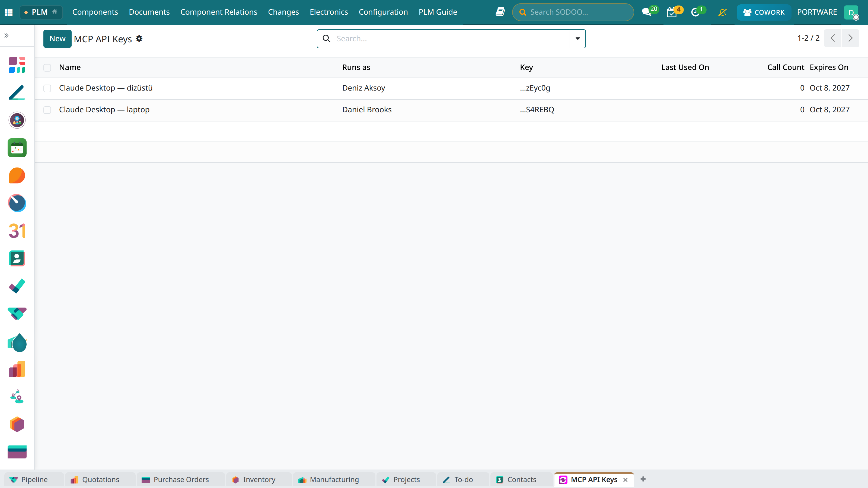Switch to the Inventory bottom tab
This screenshot has height=488, width=868.
click(259, 479)
